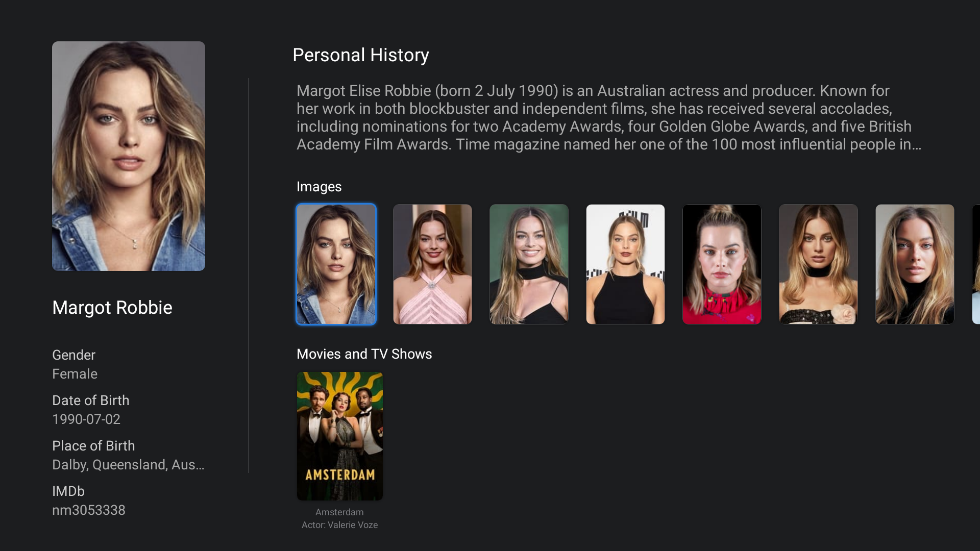
Task: Open the white backdrop black top image
Action: click(x=625, y=264)
